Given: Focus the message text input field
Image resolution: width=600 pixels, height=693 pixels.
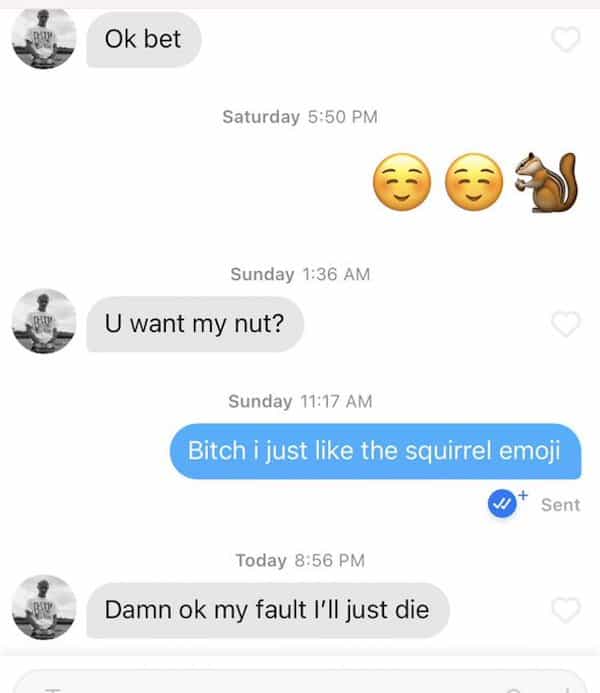Looking at the screenshot, I should coord(300,682).
